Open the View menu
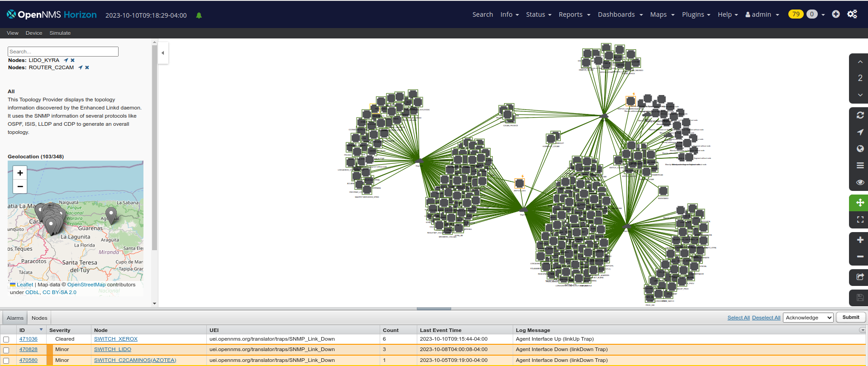 point(13,33)
